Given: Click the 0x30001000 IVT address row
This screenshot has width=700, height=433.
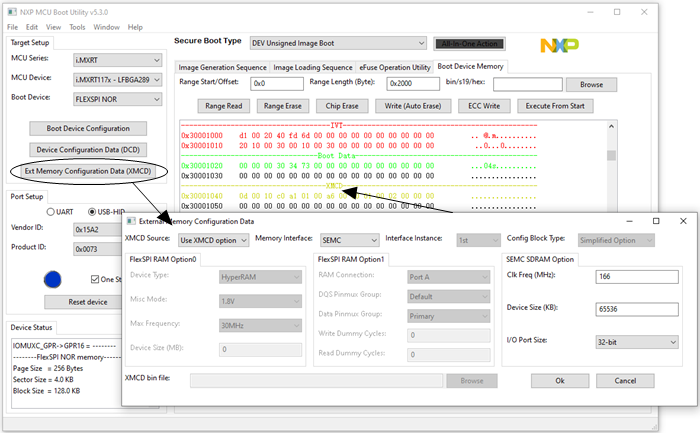Looking at the screenshot, I should [358, 136].
